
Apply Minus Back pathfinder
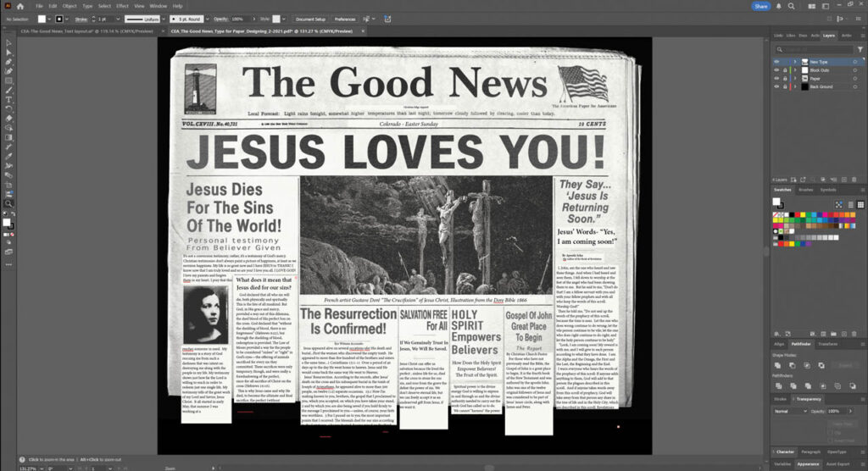pyautogui.click(x=853, y=385)
